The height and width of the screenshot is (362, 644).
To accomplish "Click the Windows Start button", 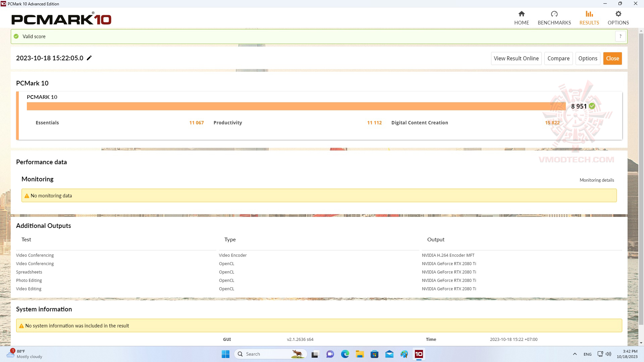I will (225, 354).
